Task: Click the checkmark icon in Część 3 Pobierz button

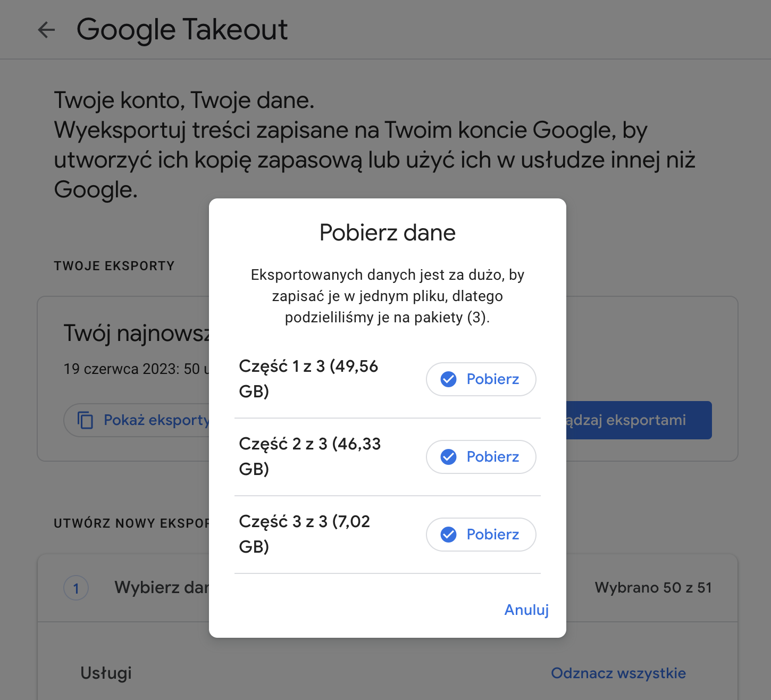Action: [448, 535]
